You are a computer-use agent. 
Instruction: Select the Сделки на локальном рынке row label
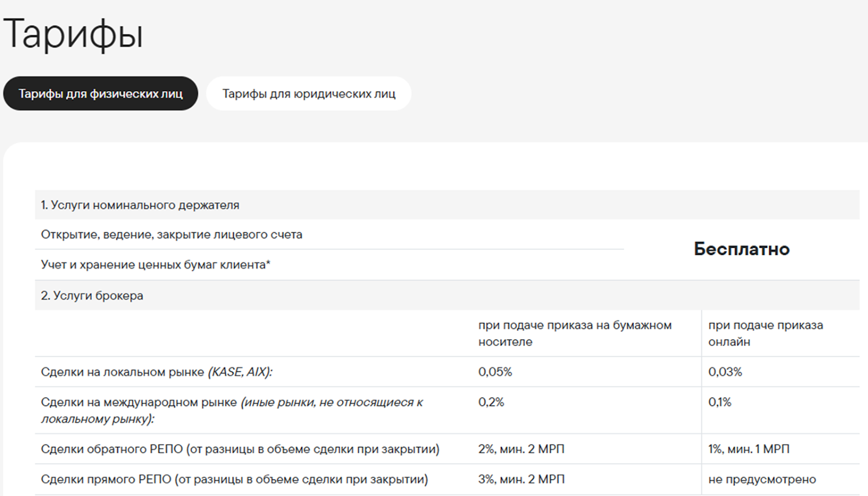156,372
